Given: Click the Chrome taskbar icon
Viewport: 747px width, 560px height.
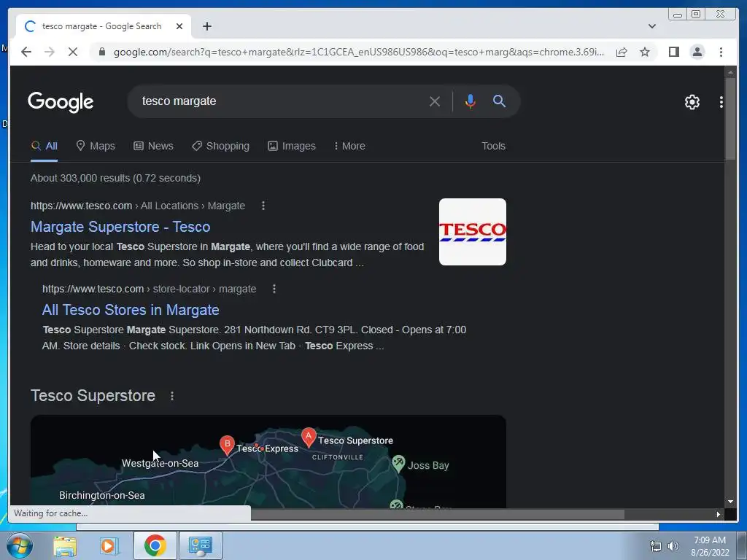Looking at the screenshot, I should click(x=155, y=545).
